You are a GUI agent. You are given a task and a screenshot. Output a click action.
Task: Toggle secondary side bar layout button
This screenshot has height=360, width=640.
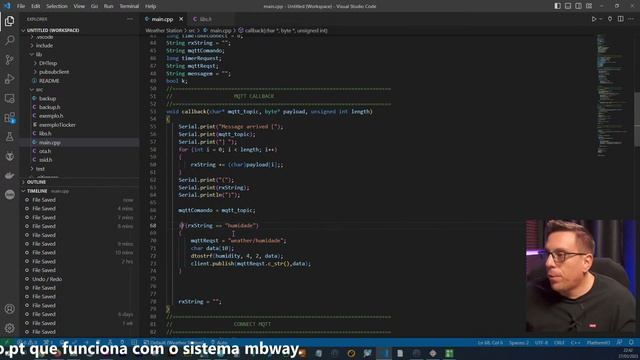[x=578, y=6]
